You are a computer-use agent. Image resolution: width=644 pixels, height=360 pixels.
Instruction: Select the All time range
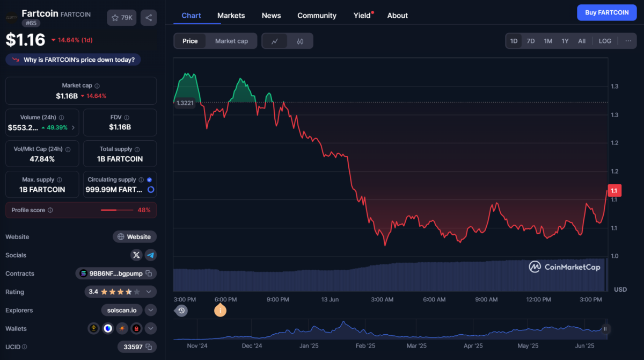[x=582, y=41]
